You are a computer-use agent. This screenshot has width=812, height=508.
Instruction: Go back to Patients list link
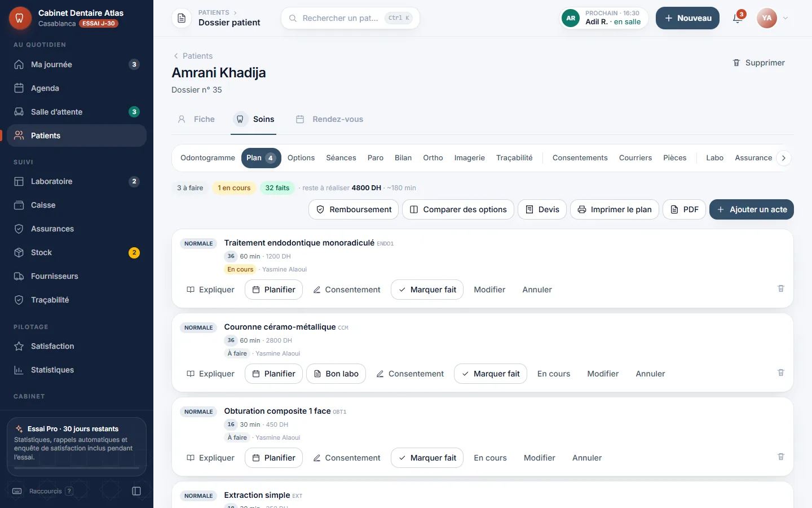[x=193, y=56]
